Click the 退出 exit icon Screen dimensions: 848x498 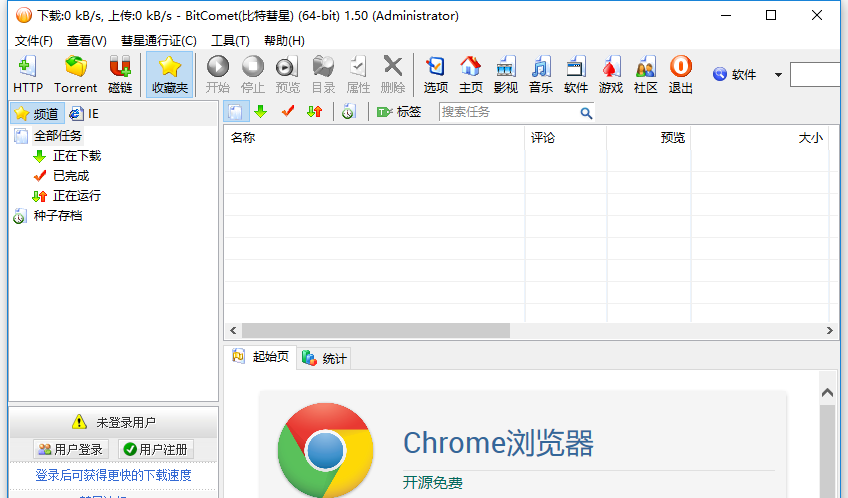[x=681, y=74]
